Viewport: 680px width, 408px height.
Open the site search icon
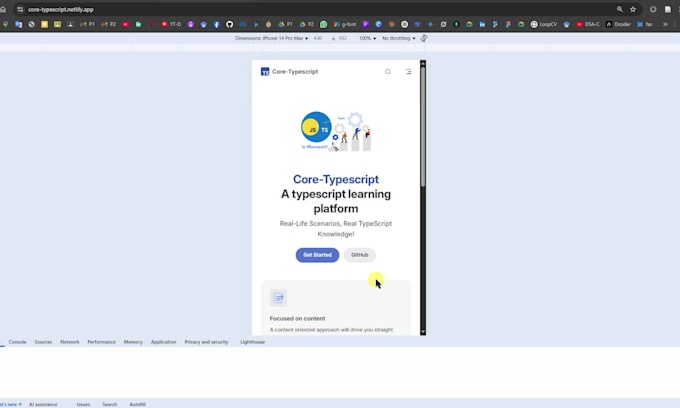click(388, 72)
